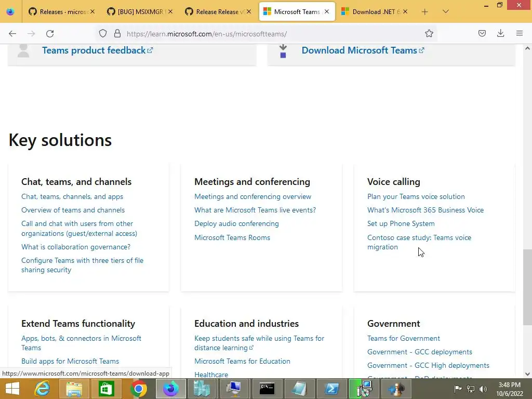The height and width of the screenshot is (399, 532).
Task: Click the Firefox View icon in tab bar
Action: pyautogui.click(x=10, y=12)
